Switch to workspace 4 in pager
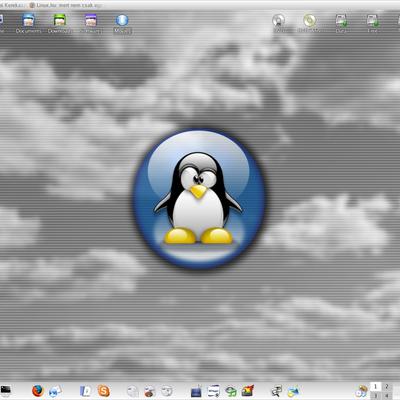The image size is (400, 400). [387, 395]
